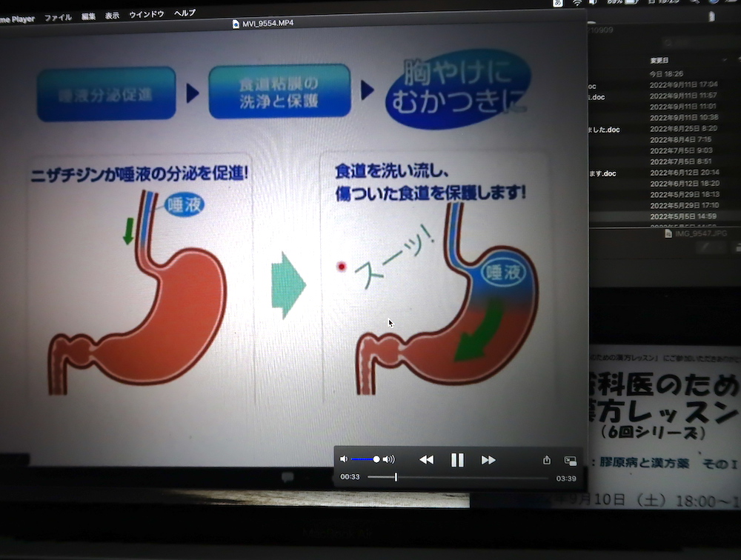
Task: Open the share menu icon
Action: (x=547, y=460)
